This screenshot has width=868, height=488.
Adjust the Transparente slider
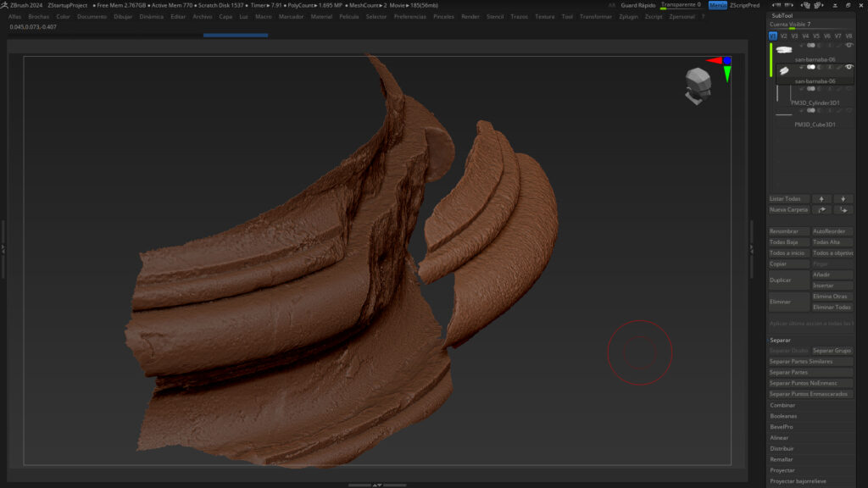click(681, 5)
